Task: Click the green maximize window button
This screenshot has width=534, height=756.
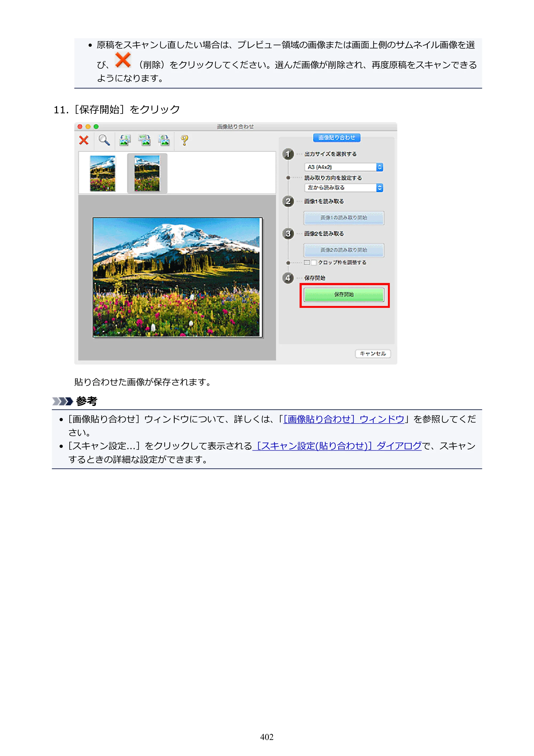Action: (x=96, y=127)
